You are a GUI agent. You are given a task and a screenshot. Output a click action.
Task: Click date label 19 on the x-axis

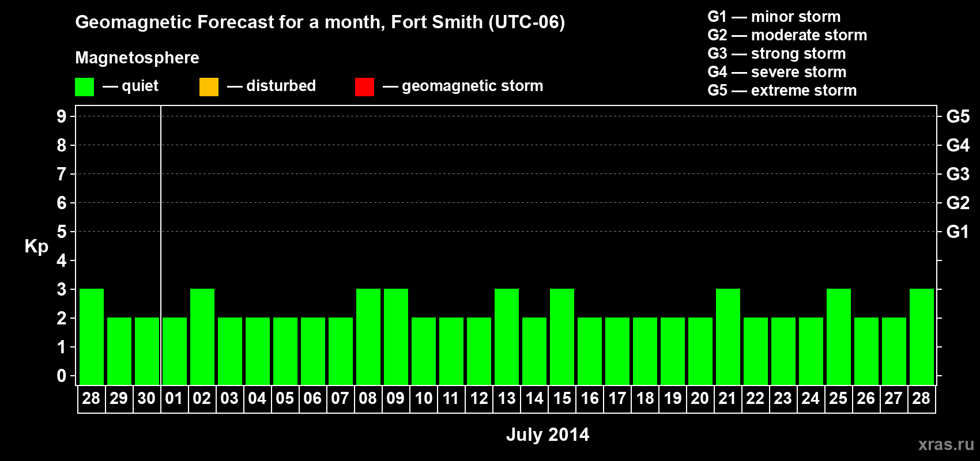[673, 399]
